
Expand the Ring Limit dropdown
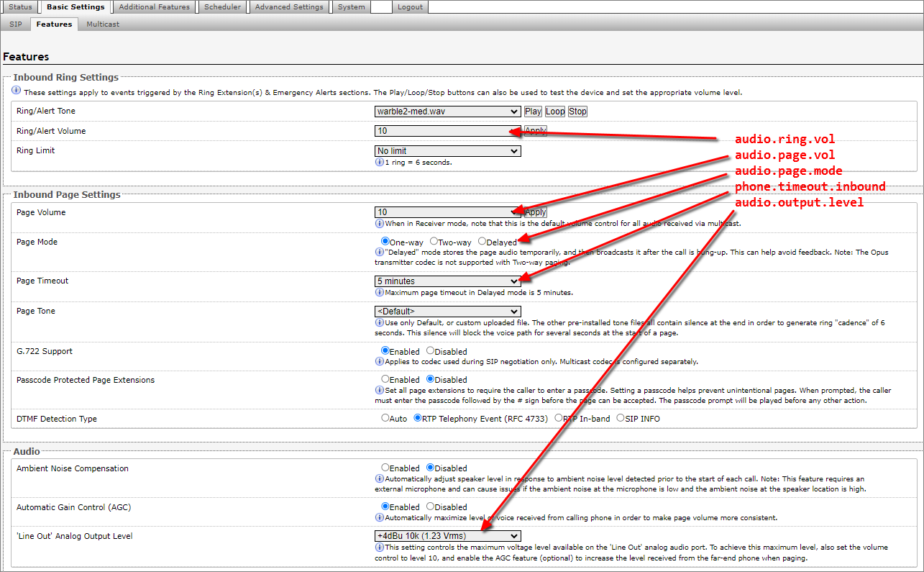447,151
